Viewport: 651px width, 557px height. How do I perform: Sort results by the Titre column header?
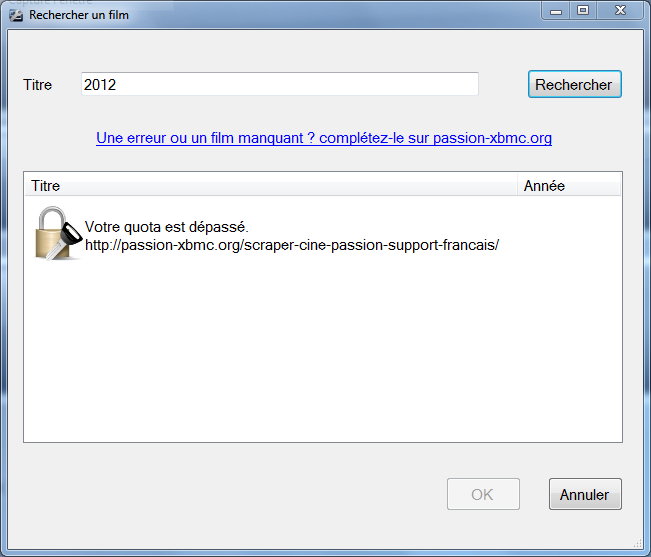click(271, 185)
